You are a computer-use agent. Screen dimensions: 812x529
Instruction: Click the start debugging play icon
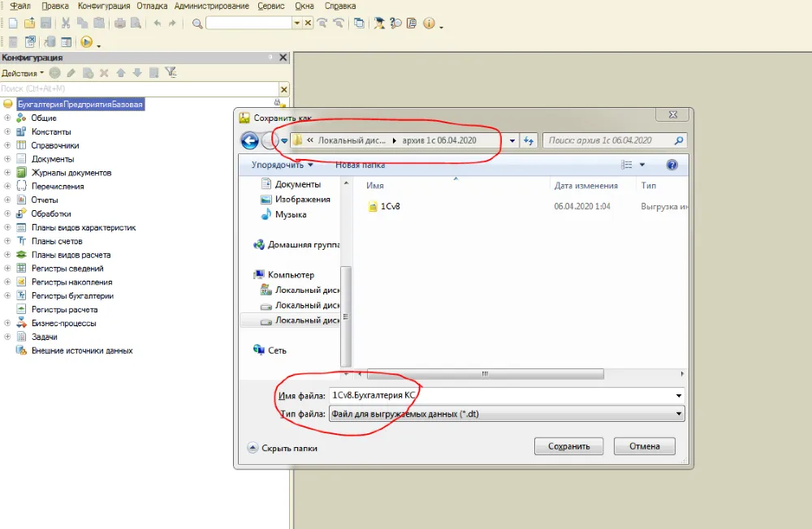[86, 42]
